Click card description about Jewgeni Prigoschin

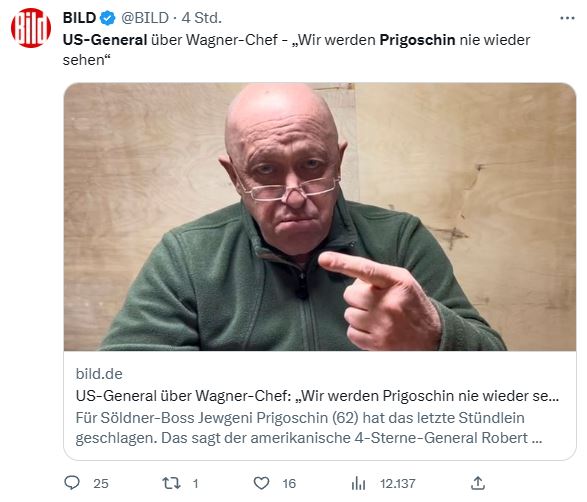(309, 428)
